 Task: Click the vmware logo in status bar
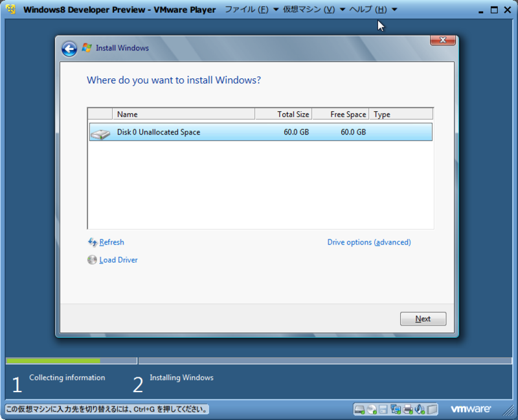pyautogui.click(x=471, y=409)
